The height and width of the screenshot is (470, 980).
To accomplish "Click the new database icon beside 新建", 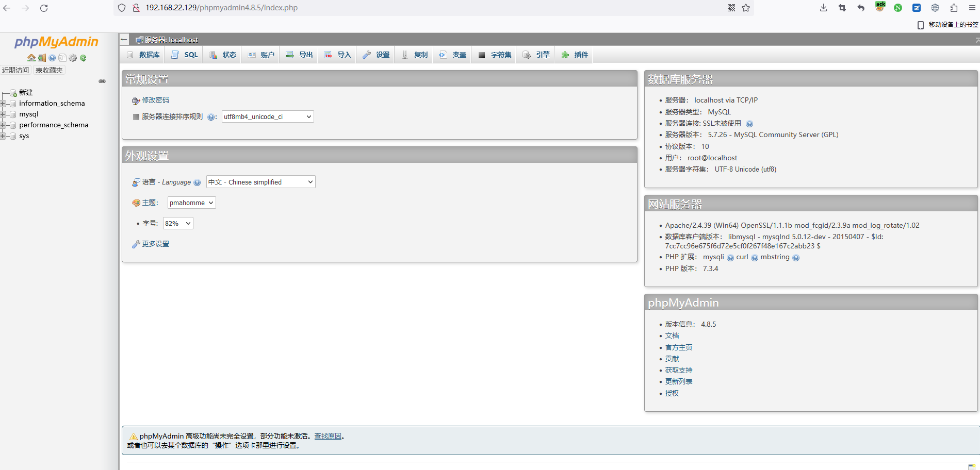I will point(13,93).
